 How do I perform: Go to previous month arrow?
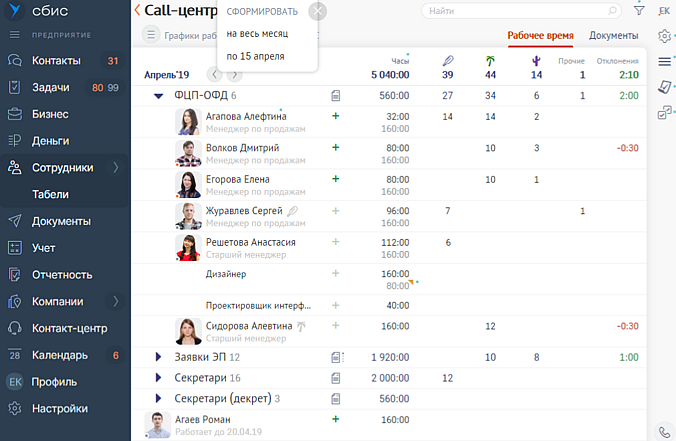[x=214, y=74]
